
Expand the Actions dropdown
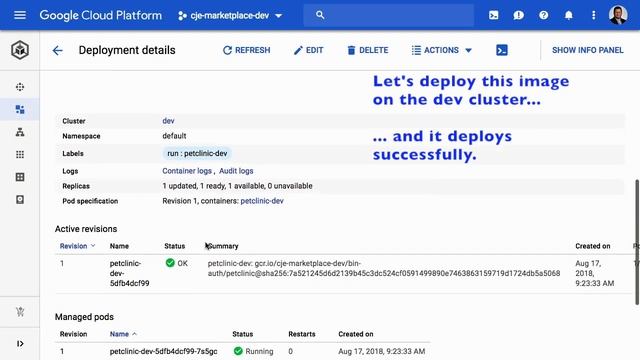[442, 50]
